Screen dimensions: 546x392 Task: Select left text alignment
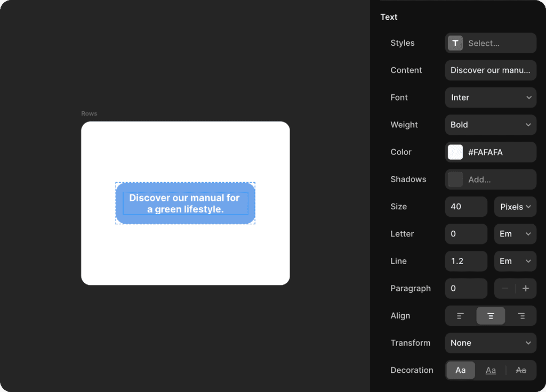coord(460,315)
